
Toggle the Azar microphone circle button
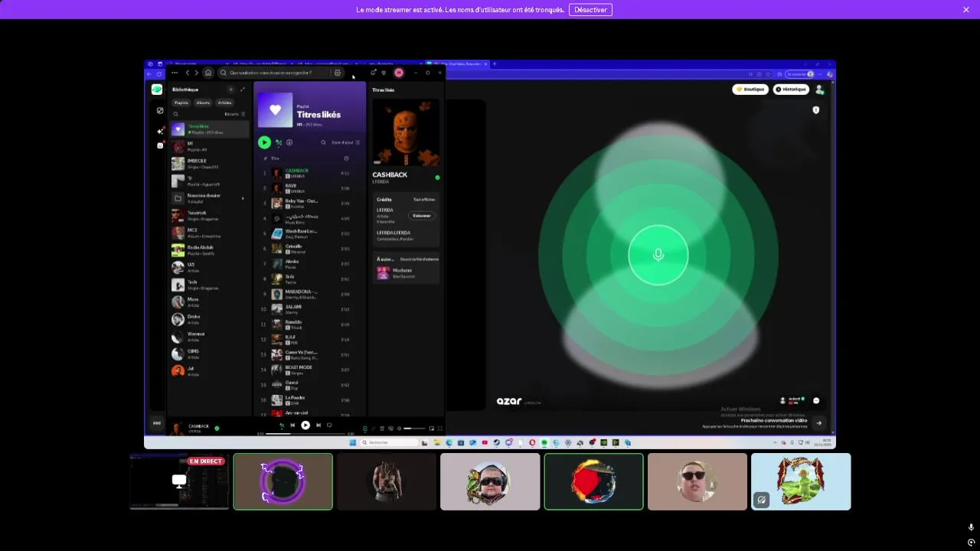point(658,255)
